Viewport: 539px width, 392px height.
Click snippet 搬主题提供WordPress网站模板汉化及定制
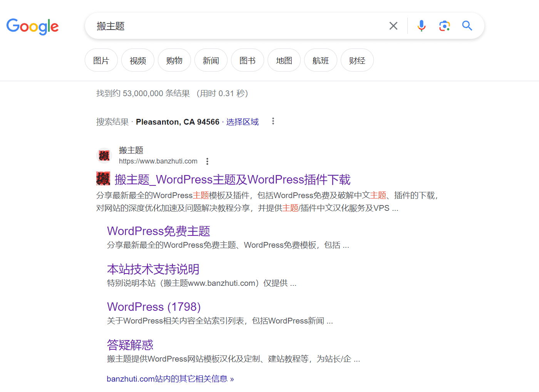233,359
